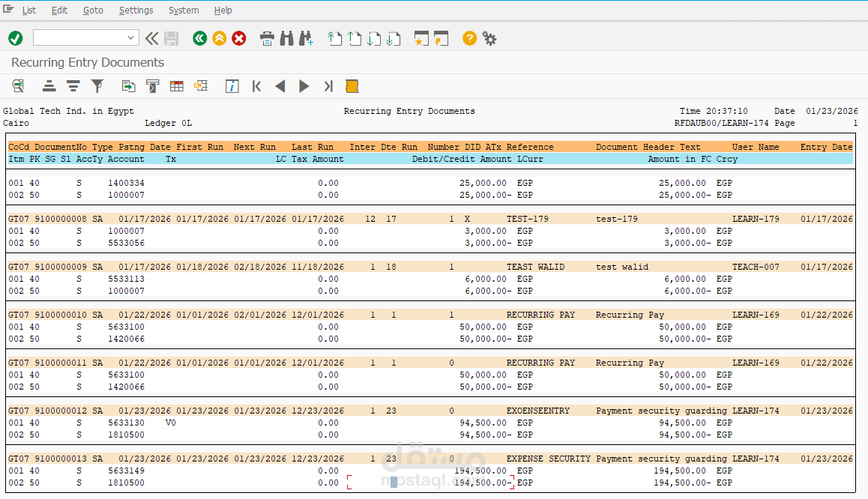
Task: Select the Sort Descending icon
Action: coord(73,86)
